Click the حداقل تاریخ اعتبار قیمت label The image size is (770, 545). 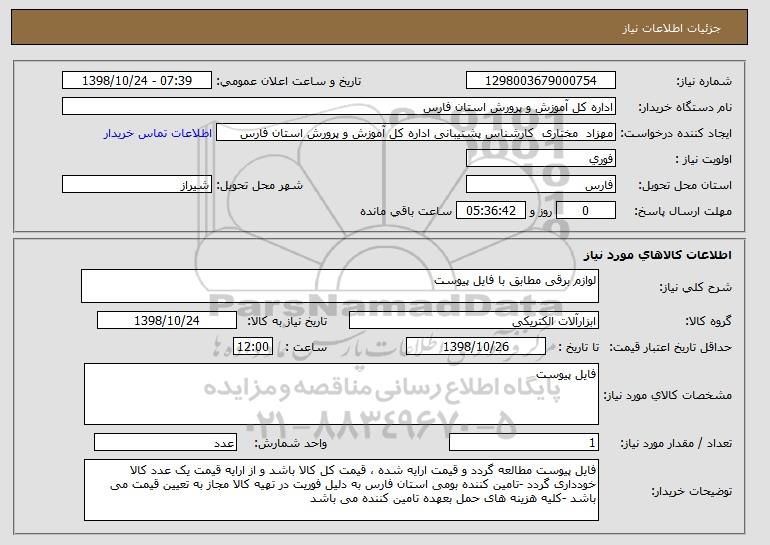pos(670,347)
